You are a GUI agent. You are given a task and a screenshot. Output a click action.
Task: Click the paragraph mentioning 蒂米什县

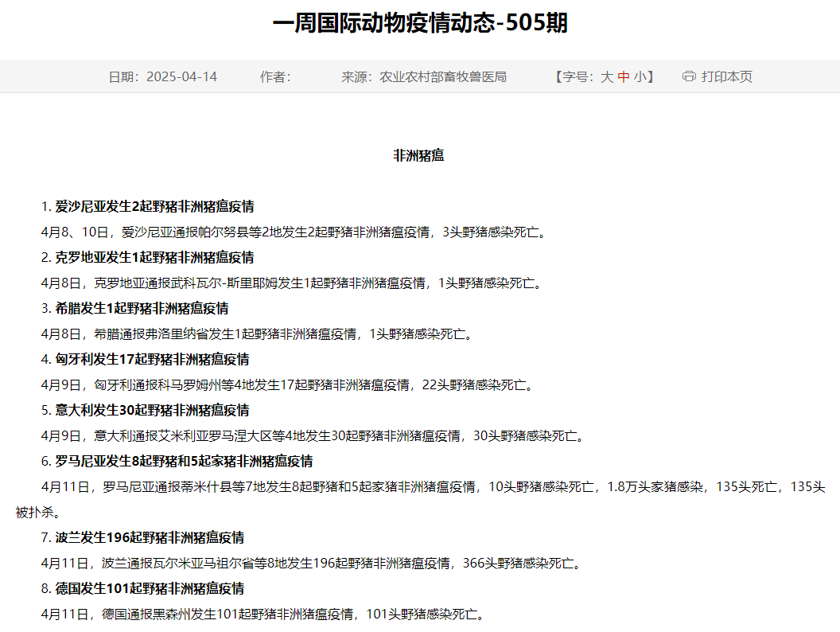tap(420, 500)
